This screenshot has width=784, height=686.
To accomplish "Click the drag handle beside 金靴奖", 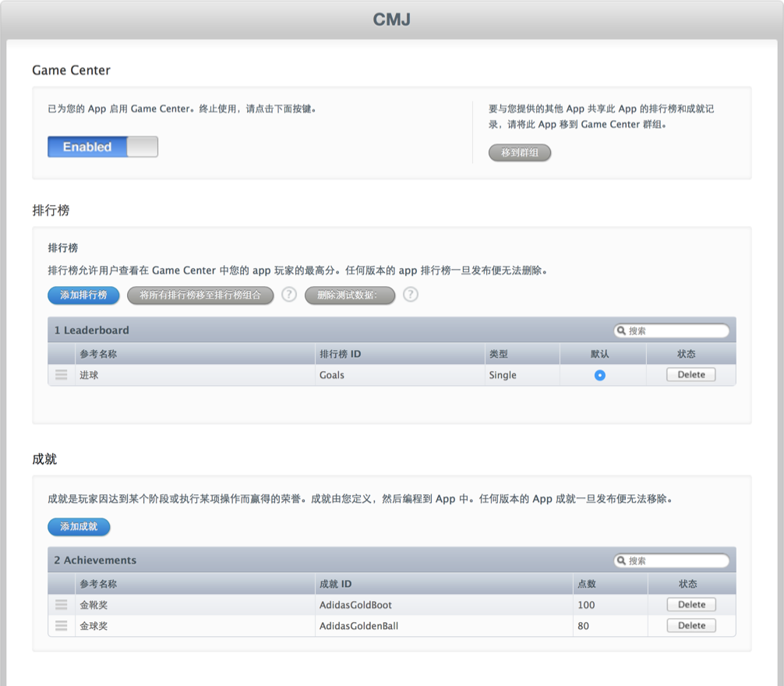I will (62, 604).
